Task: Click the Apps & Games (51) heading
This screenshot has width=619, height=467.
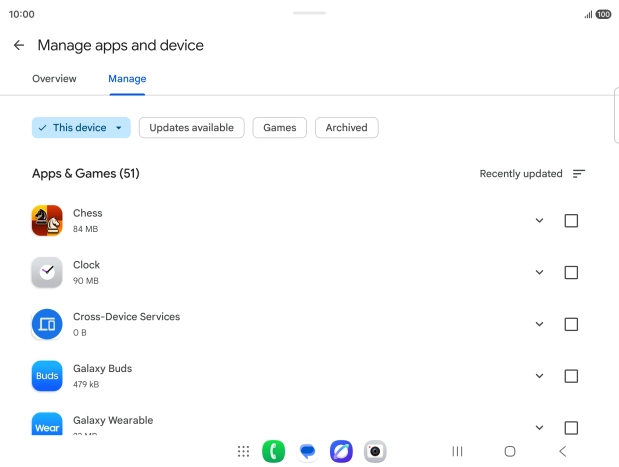Action: (x=86, y=173)
